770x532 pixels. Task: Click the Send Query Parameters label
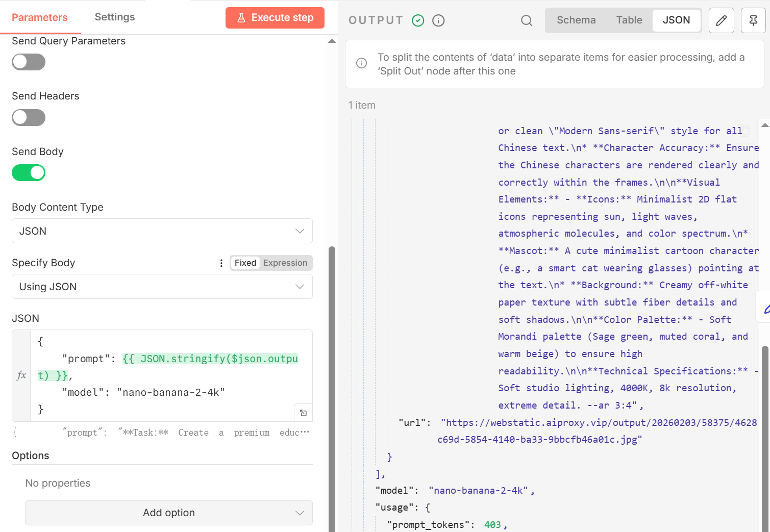(68, 41)
